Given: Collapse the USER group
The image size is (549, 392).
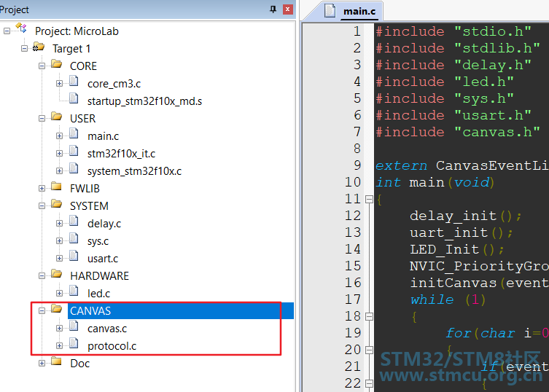Looking at the screenshot, I should [x=42, y=118].
